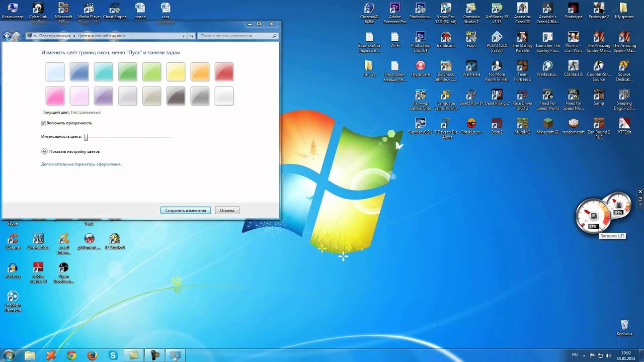The width and height of the screenshot is (644, 362).
Task: Pick the pale pink blush swatch
Action: pyautogui.click(x=79, y=96)
